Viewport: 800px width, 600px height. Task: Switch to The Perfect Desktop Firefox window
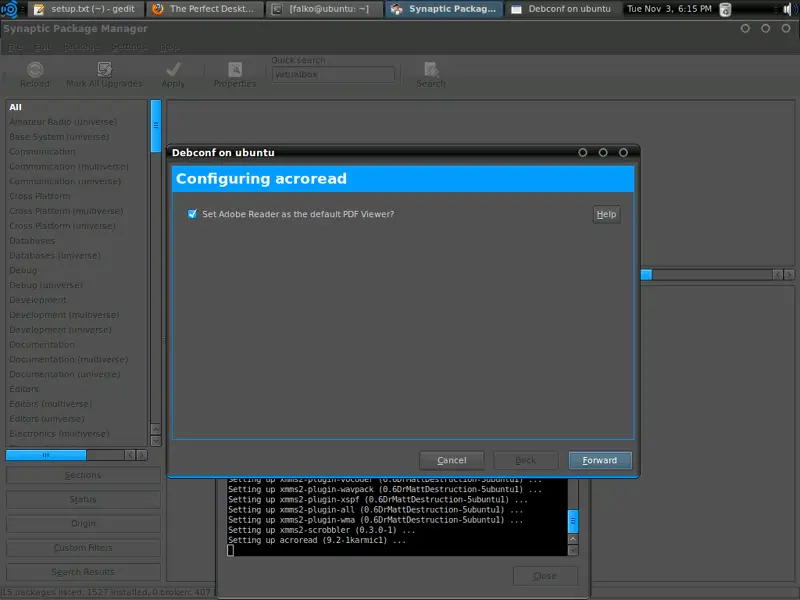tap(205, 9)
